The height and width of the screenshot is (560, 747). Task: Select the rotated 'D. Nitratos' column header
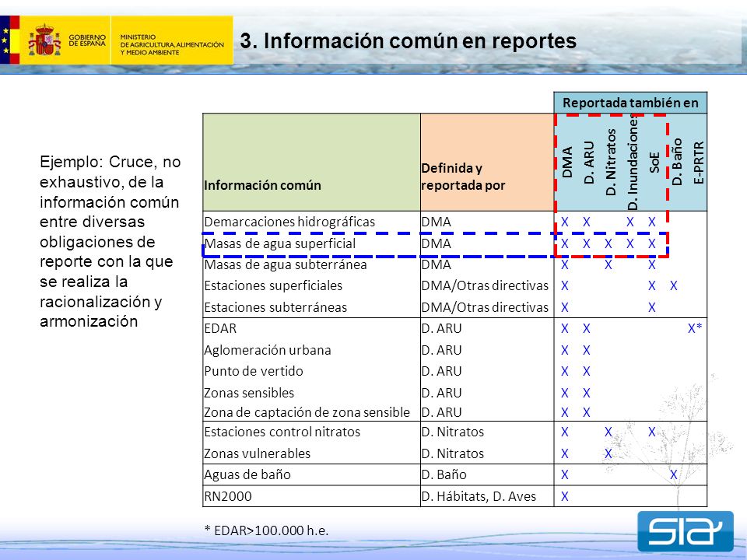(x=611, y=162)
